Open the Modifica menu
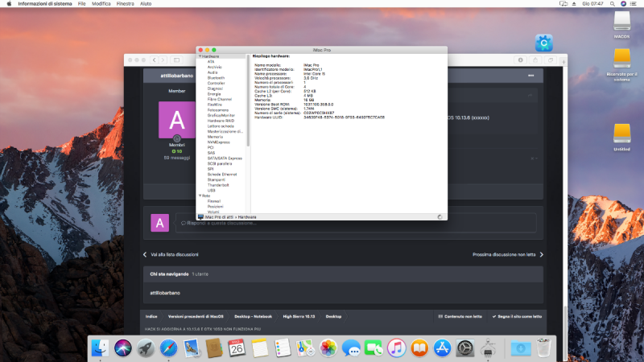644x362 pixels. [101, 4]
